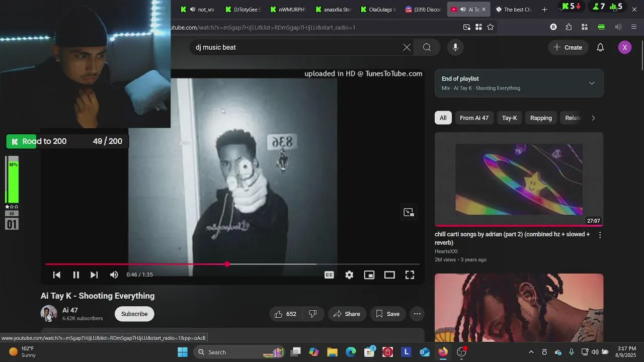
Task: Open the Windows Start menu
Action: click(183, 352)
